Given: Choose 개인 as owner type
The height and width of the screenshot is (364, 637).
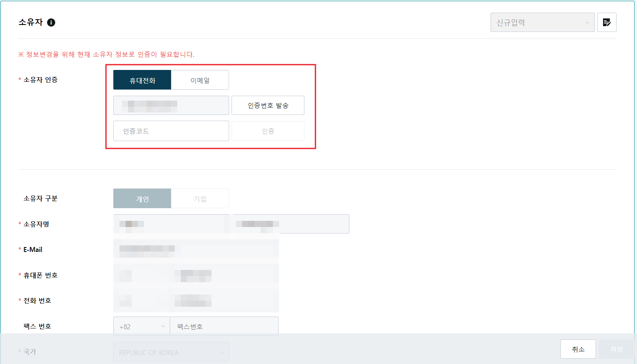Looking at the screenshot, I should pos(142,199).
